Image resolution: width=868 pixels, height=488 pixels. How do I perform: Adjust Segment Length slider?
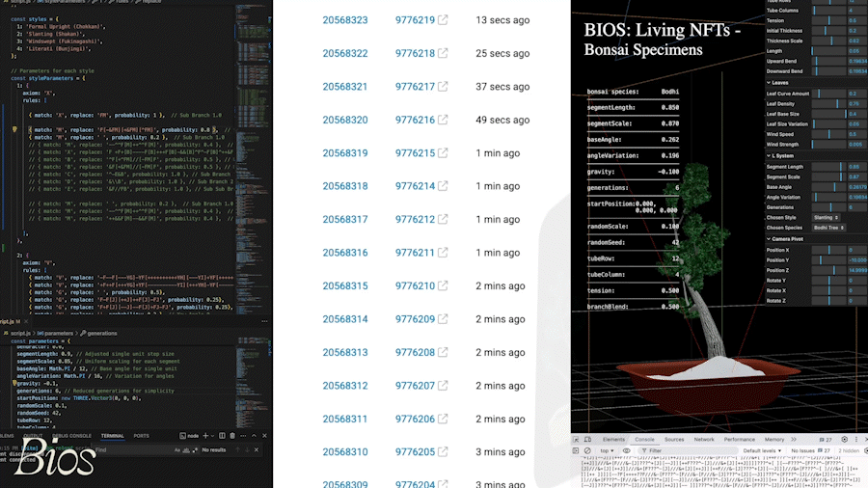(828, 167)
